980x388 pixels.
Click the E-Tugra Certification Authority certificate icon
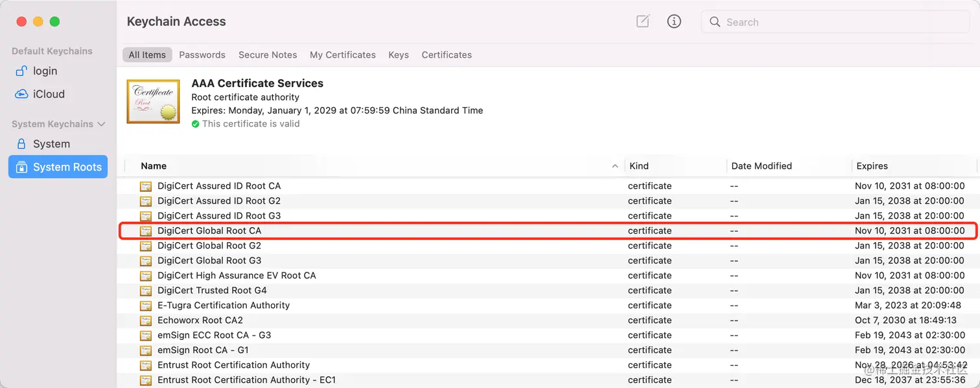tap(146, 306)
